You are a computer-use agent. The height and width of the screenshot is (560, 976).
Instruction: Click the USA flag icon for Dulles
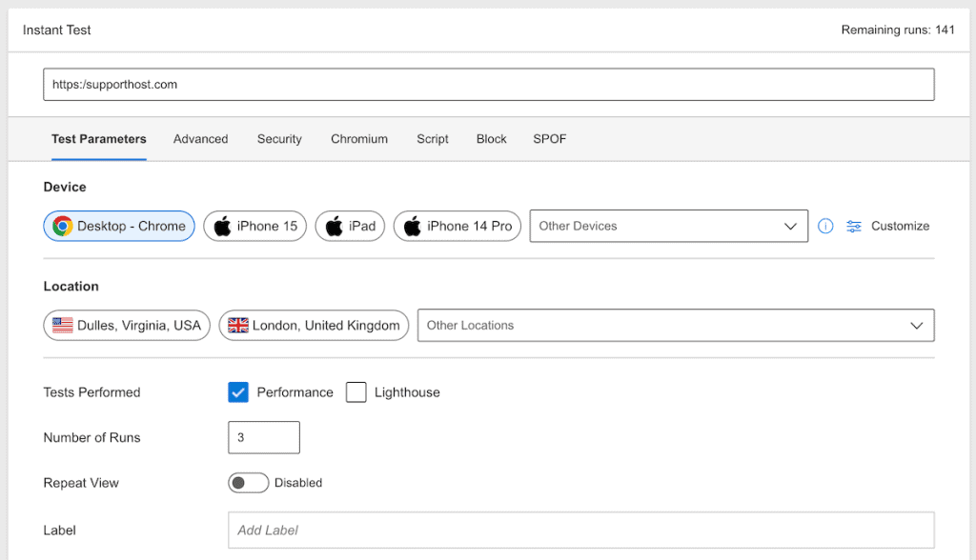tap(62, 326)
